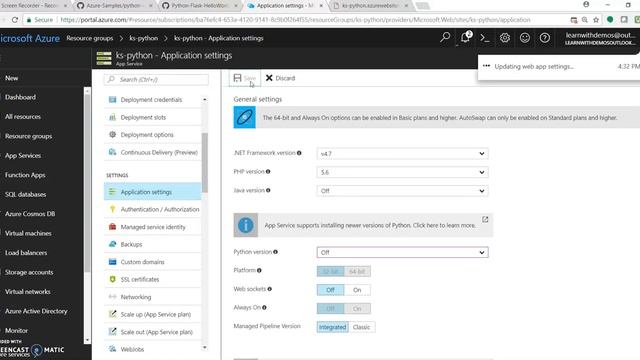
Task: Bookmark page with star icon
Action: pos(596,20)
